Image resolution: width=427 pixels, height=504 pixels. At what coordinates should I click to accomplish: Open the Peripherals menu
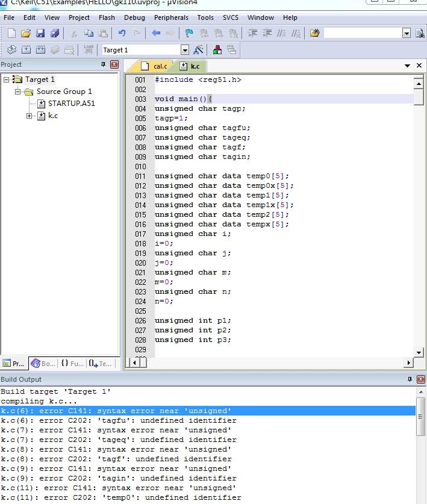point(171,17)
